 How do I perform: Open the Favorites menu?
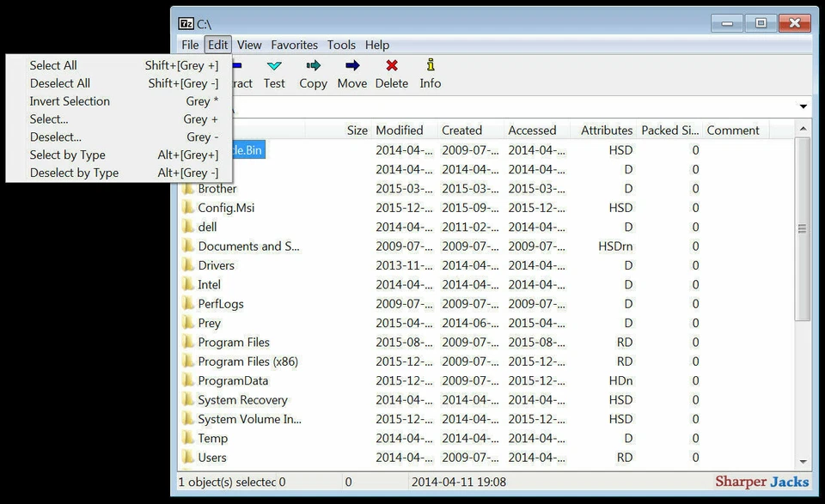(294, 45)
